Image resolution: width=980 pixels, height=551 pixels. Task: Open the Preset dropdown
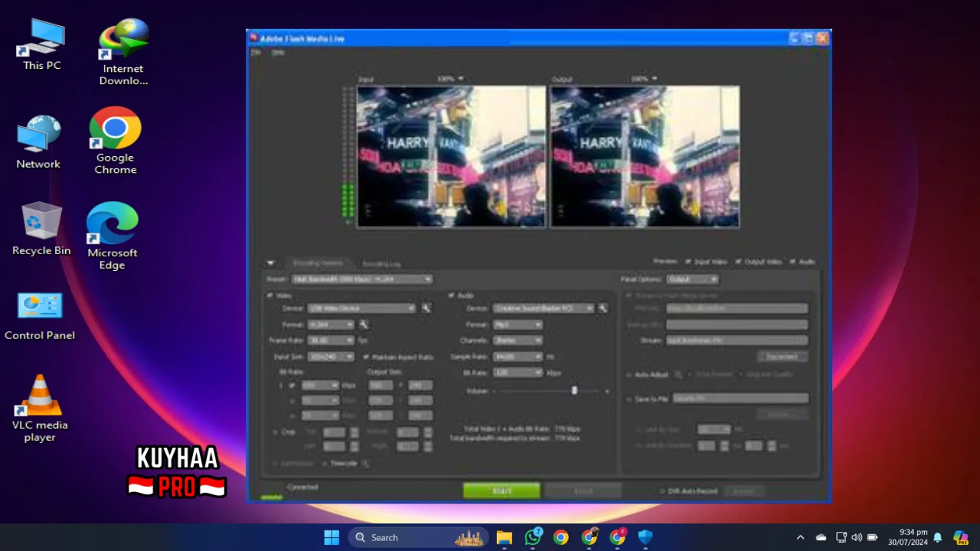[x=362, y=279]
